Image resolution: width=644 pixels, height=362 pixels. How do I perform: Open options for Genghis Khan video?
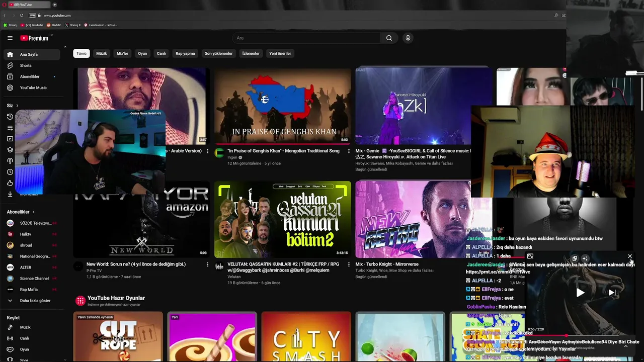coord(349,151)
